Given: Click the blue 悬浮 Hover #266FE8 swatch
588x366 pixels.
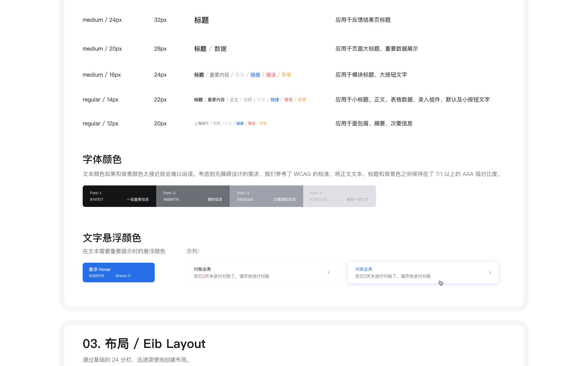Looking at the screenshot, I should pyautogui.click(x=119, y=273).
